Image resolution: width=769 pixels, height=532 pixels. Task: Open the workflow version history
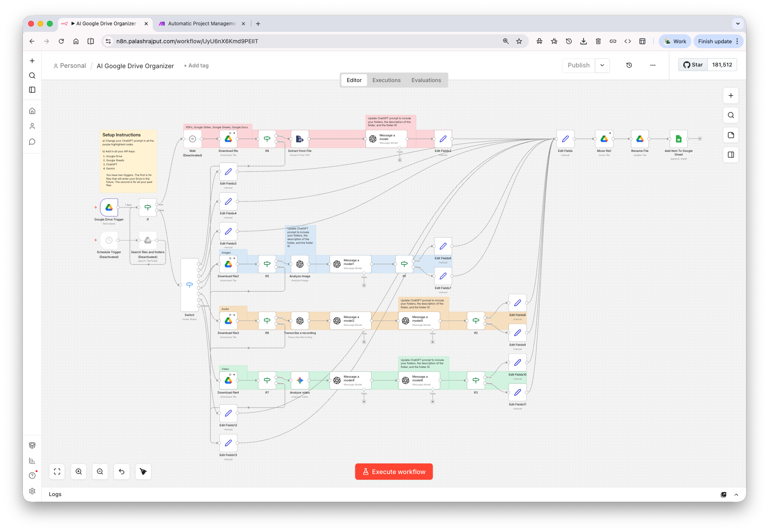[629, 65]
